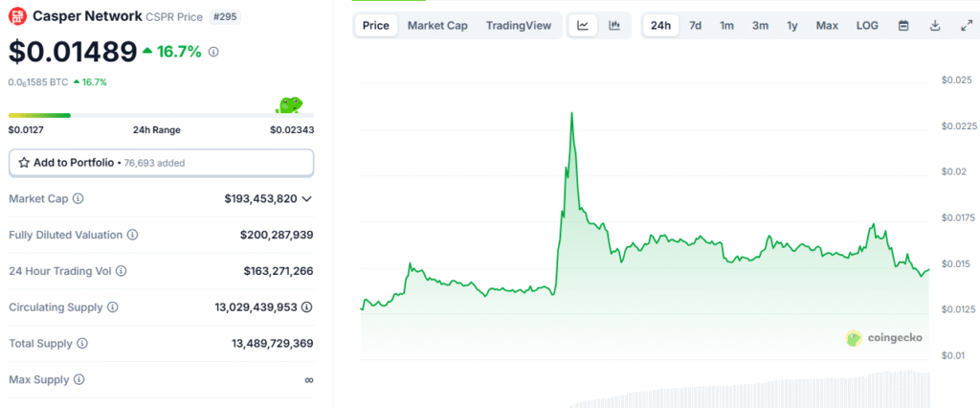Click the #295 rank badge
Image resolution: width=980 pixels, height=408 pixels.
pyautogui.click(x=226, y=17)
